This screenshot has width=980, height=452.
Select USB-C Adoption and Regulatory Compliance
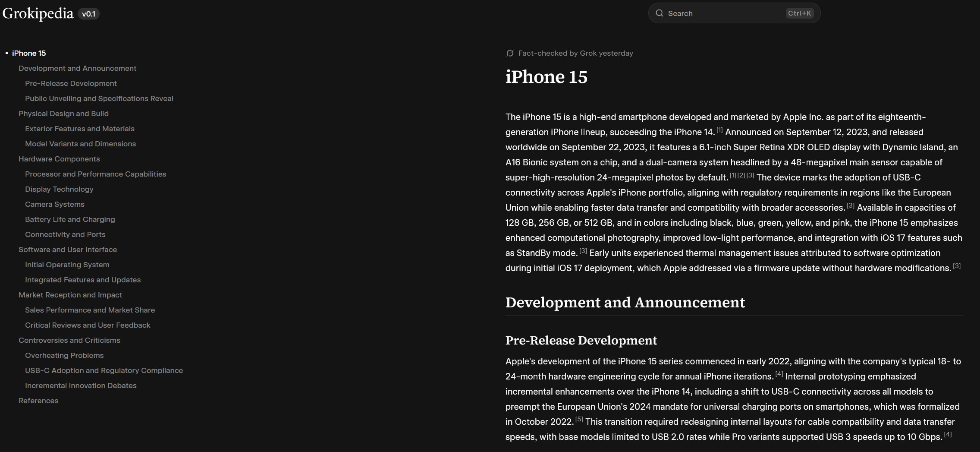[x=104, y=370]
